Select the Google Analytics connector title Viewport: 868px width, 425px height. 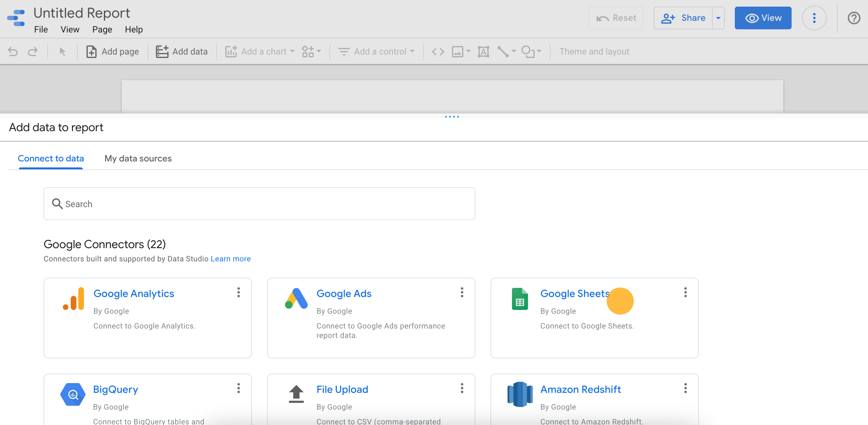point(134,294)
